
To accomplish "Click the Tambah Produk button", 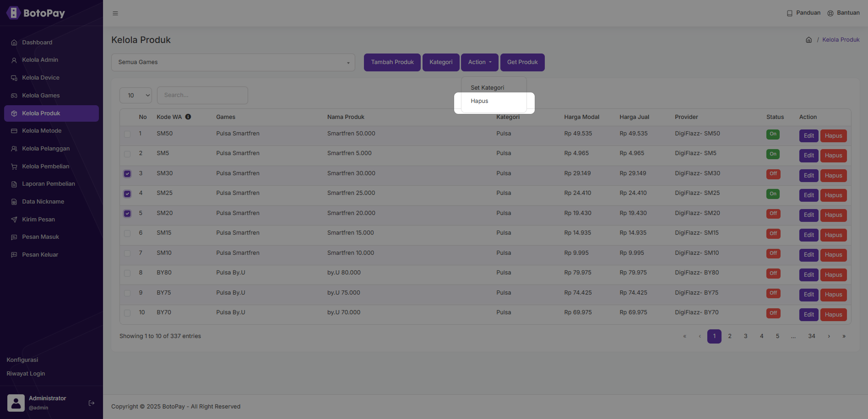I will point(392,62).
